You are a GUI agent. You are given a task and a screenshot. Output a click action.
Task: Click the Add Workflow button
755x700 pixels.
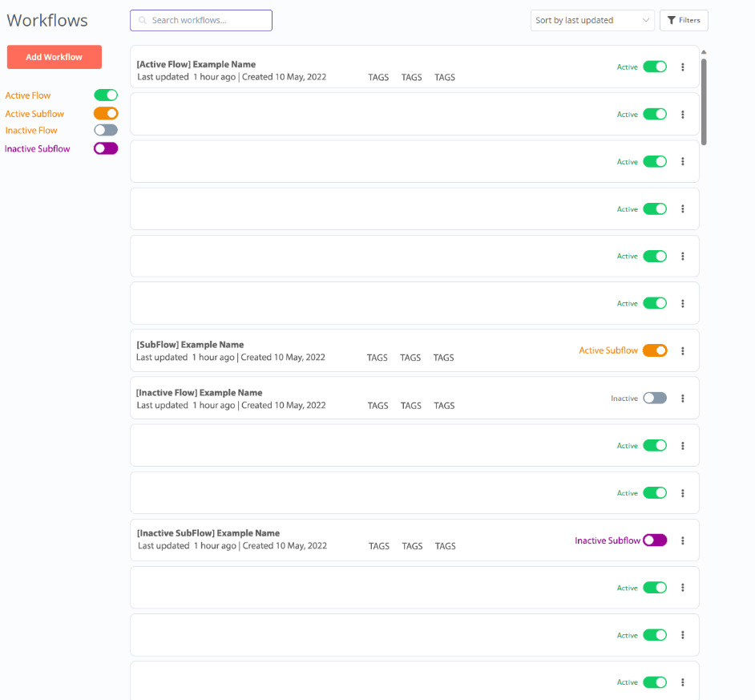pos(55,57)
